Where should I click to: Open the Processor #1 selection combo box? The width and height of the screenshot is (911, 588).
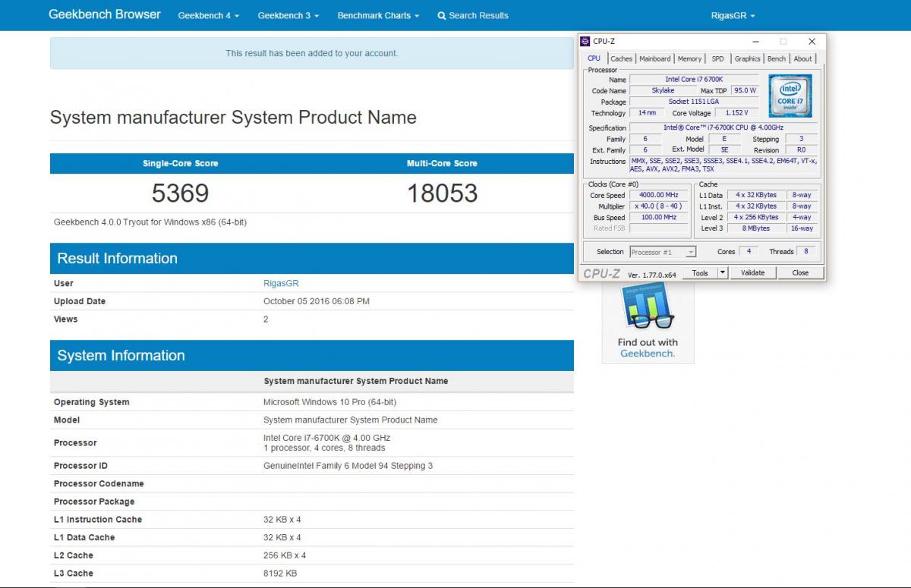coord(662,252)
